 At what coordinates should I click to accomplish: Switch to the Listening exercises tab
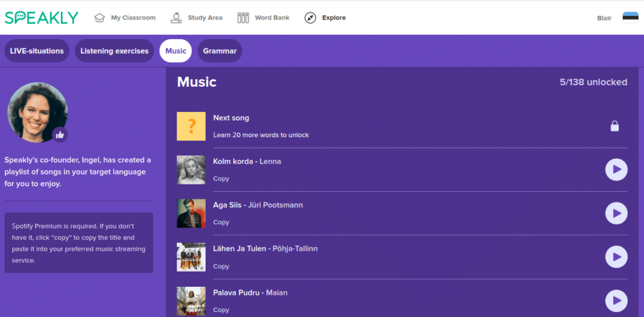point(114,51)
